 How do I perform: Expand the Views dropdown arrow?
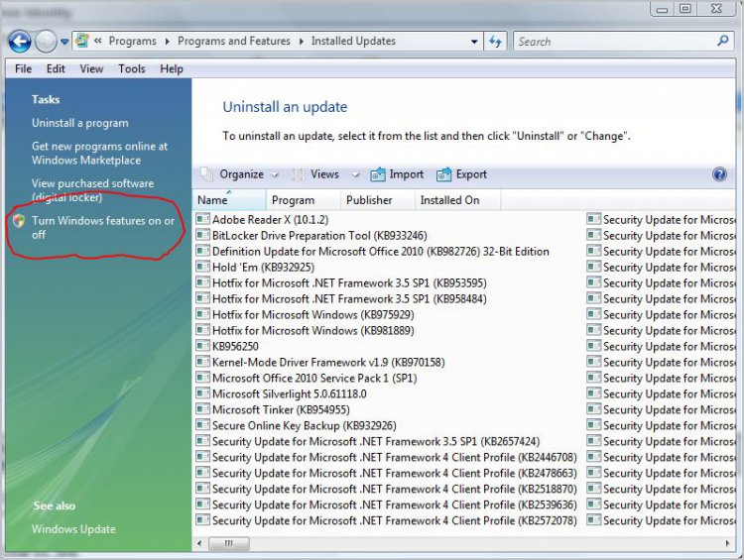356,175
